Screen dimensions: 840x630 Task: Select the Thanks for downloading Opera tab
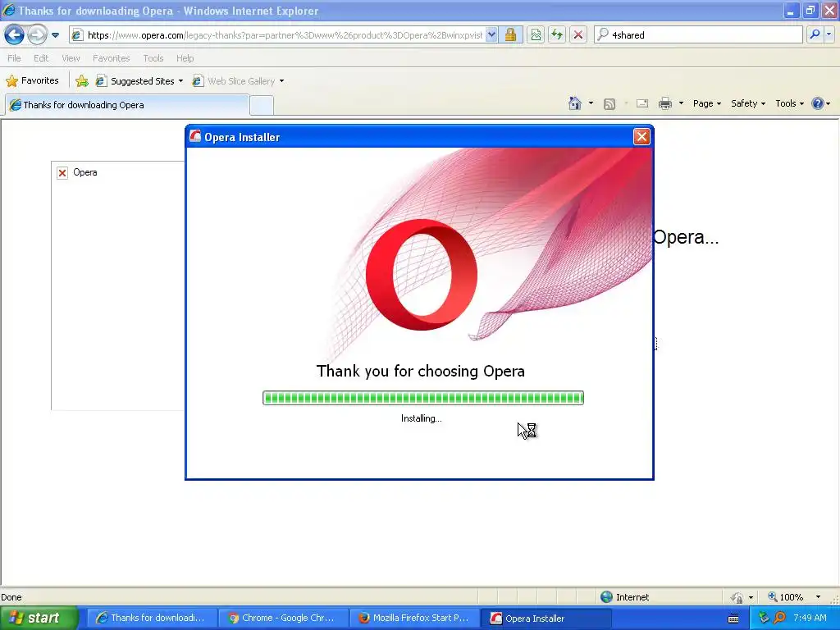pos(127,105)
